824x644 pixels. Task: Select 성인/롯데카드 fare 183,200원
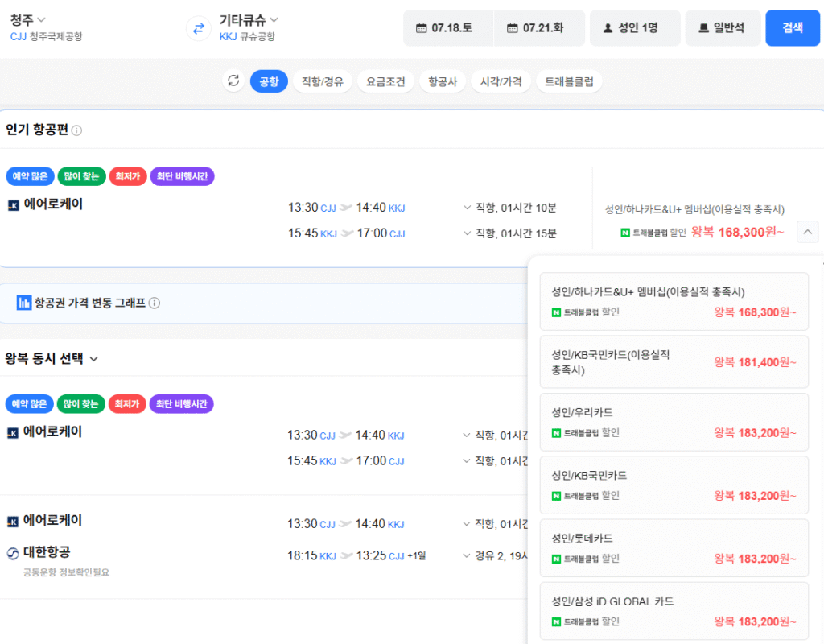674,548
